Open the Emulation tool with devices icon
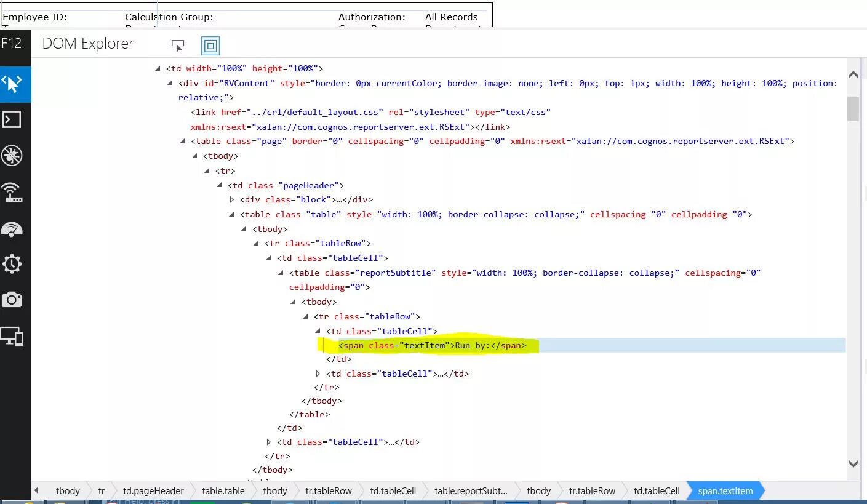This screenshot has width=867, height=504. tap(12, 336)
